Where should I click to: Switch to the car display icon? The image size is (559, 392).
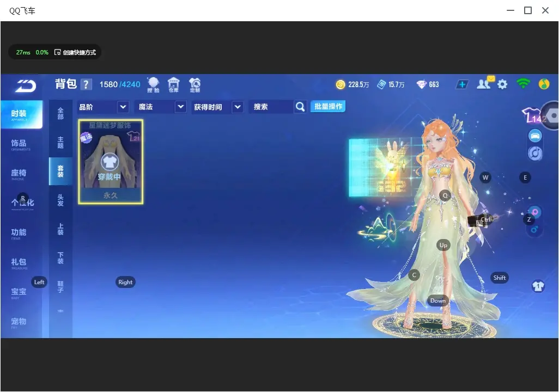[x=535, y=136]
